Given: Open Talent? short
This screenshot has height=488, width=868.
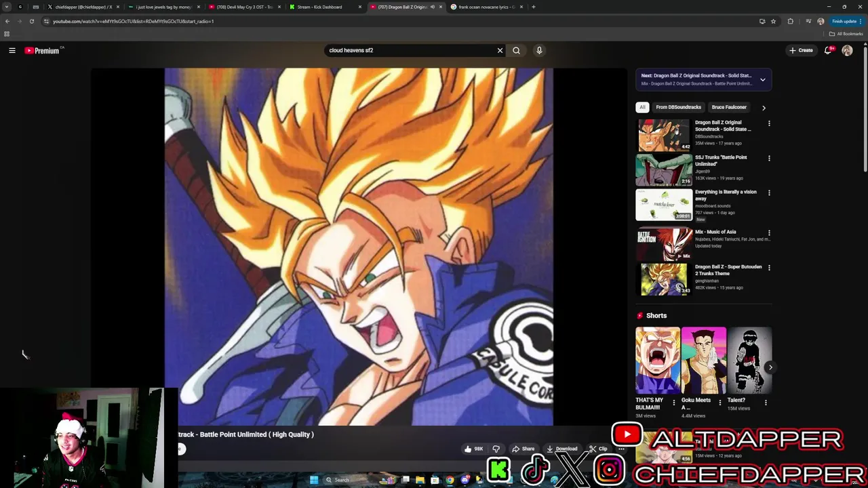Looking at the screenshot, I should 750,361.
